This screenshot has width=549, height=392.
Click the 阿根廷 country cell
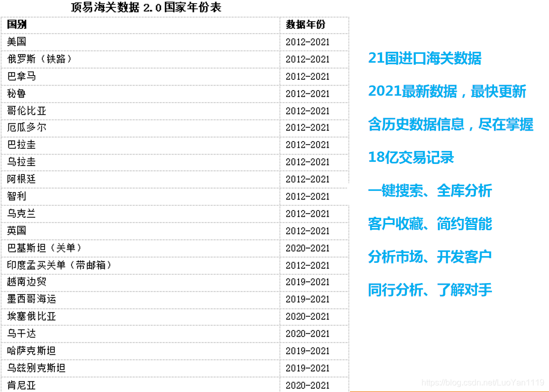coord(21,179)
